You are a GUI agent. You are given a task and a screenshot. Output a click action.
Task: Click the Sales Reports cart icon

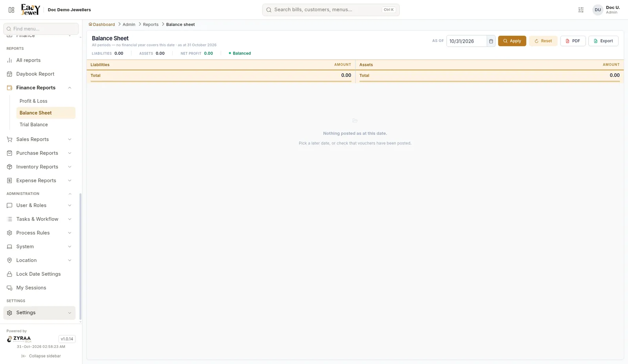pos(9,139)
